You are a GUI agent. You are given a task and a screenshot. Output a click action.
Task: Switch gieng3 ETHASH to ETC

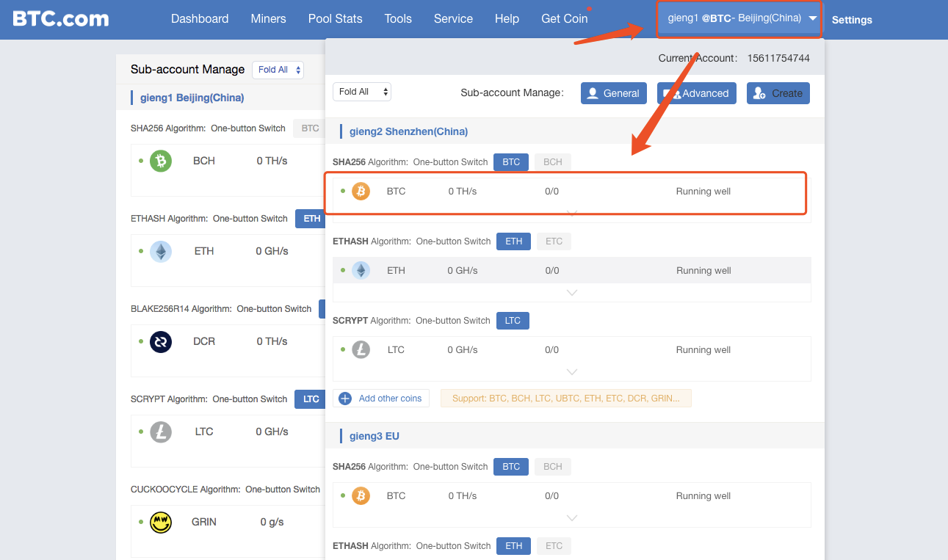554,546
